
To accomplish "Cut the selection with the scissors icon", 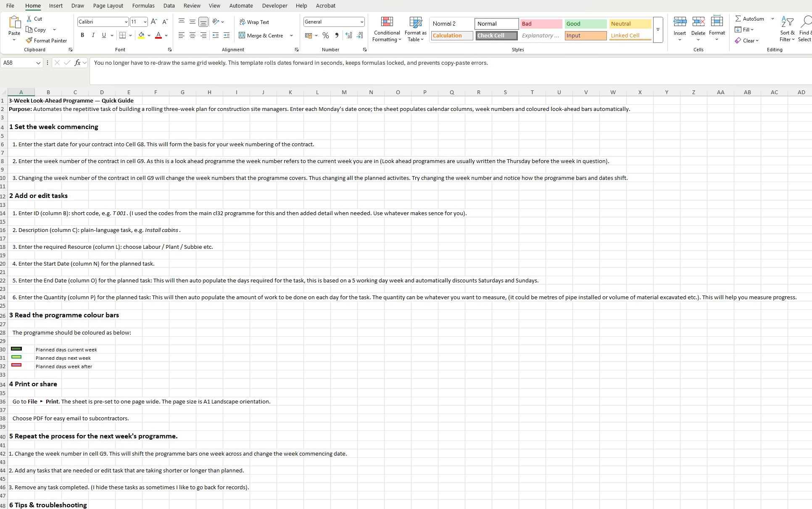I will pyautogui.click(x=29, y=19).
